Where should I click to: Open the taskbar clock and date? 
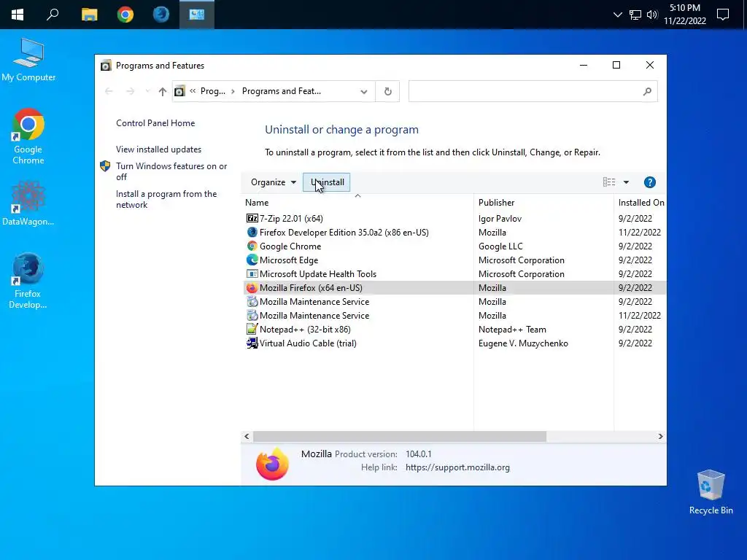[684, 15]
